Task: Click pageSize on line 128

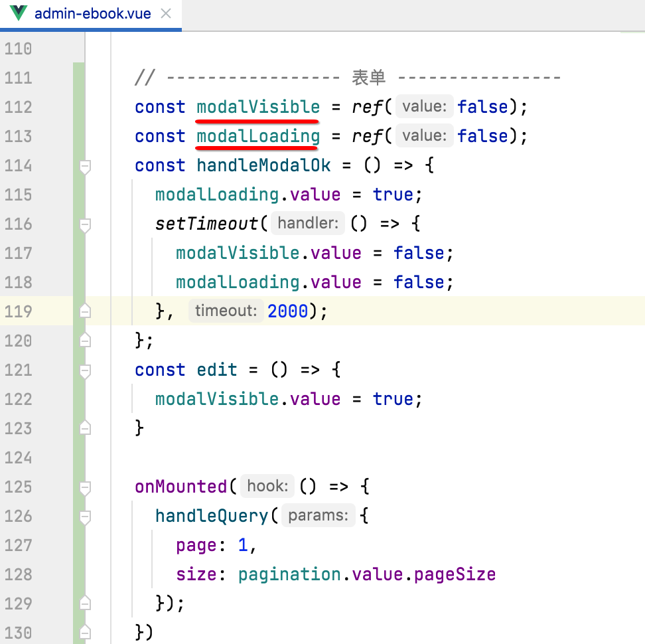Action: 455,574
